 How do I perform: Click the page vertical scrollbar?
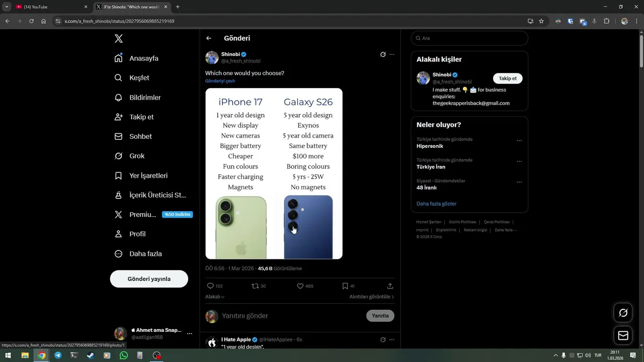pyautogui.click(x=641, y=50)
